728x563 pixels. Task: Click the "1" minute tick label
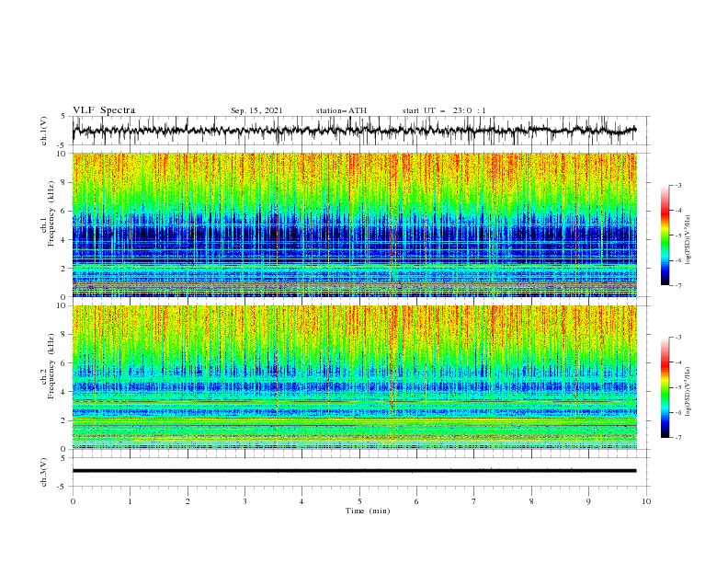(130, 501)
